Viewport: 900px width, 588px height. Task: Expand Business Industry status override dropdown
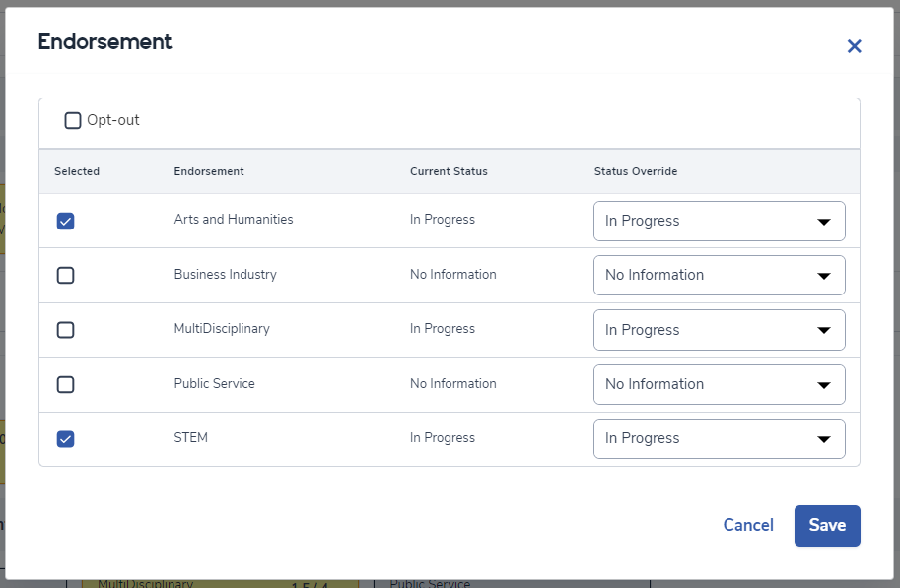pos(719,275)
